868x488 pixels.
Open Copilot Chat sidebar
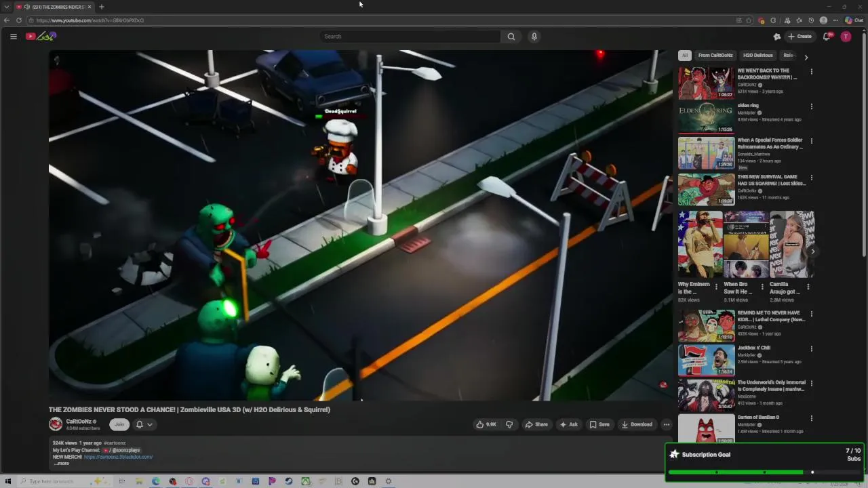pyautogui.click(x=853, y=20)
